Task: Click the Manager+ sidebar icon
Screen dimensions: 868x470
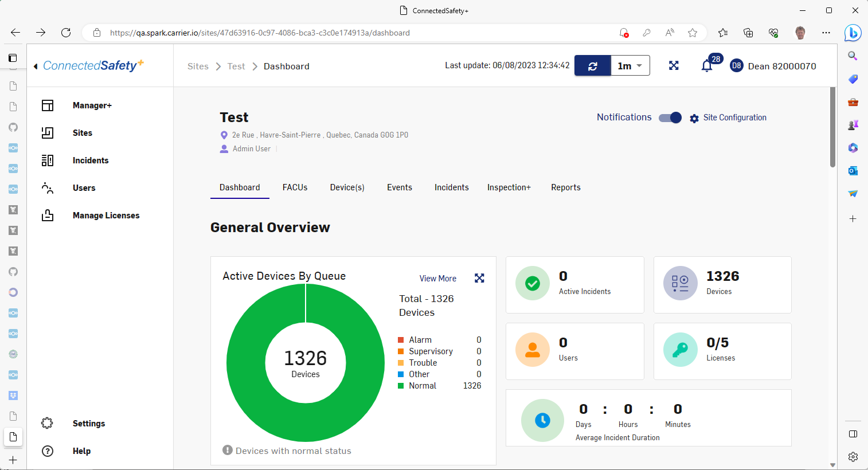Action: (48, 105)
